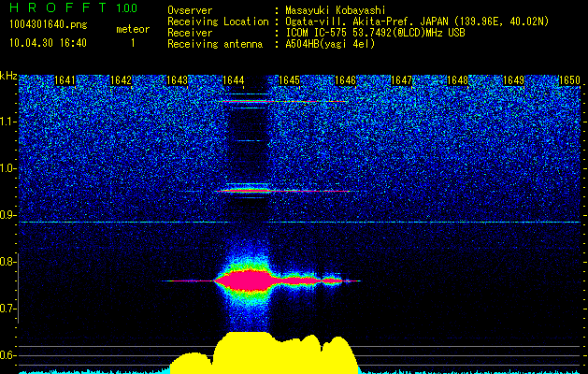588x374 pixels.
Task: Click the A504HB yagi antenna text
Action: 330,44
